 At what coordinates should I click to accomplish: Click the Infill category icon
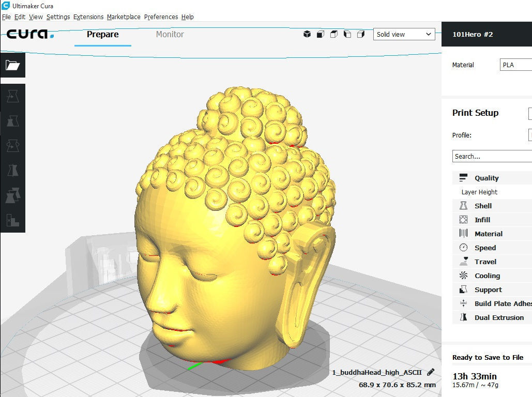pos(463,220)
